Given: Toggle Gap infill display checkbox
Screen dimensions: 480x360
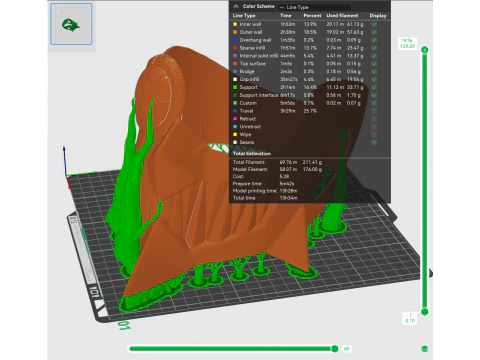Looking at the screenshot, I should 374,79.
